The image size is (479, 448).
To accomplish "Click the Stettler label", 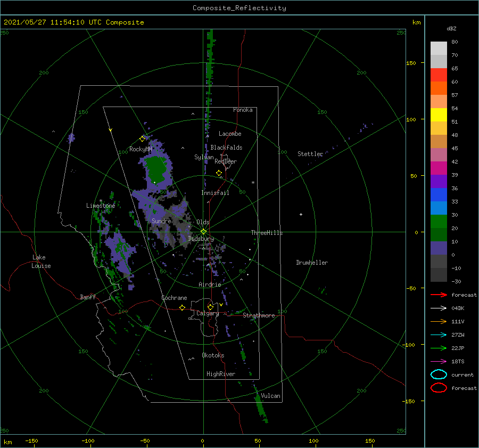I will tap(310, 154).
